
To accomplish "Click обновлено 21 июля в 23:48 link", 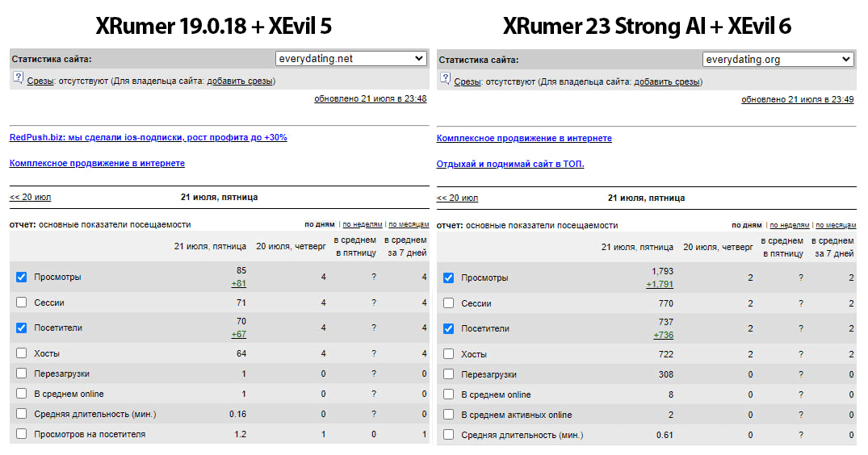I will (371, 99).
